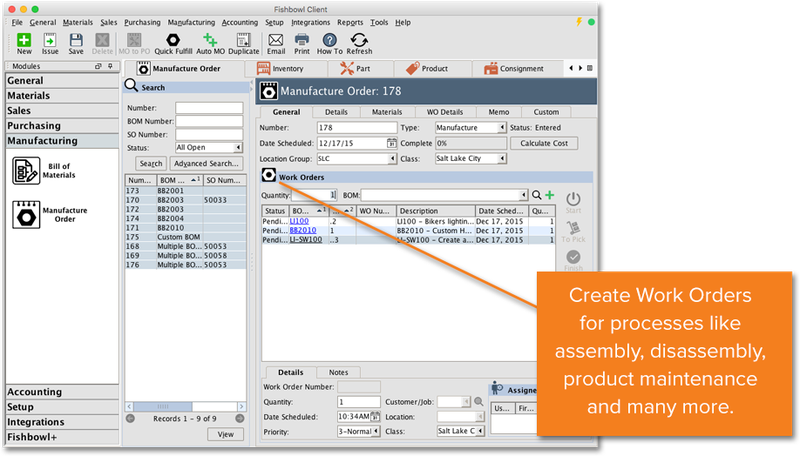Image resolution: width=800 pixels, height=456 pixels.
Task: Switch to the Notes tab
Action: coord(338,372)
